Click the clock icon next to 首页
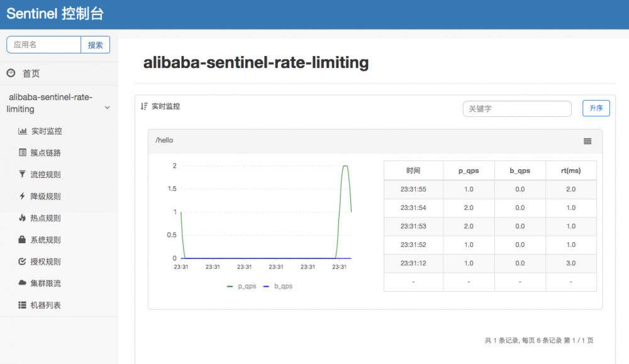Image resolution: width=629 pixels, height=364 pixels. pos(10,73)
